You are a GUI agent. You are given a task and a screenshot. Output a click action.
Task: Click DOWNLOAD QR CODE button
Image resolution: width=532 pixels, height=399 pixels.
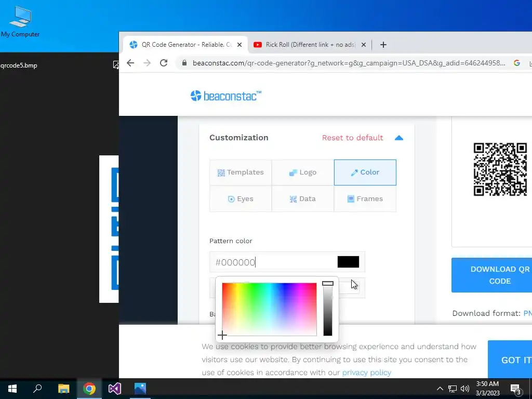(492, 275)
